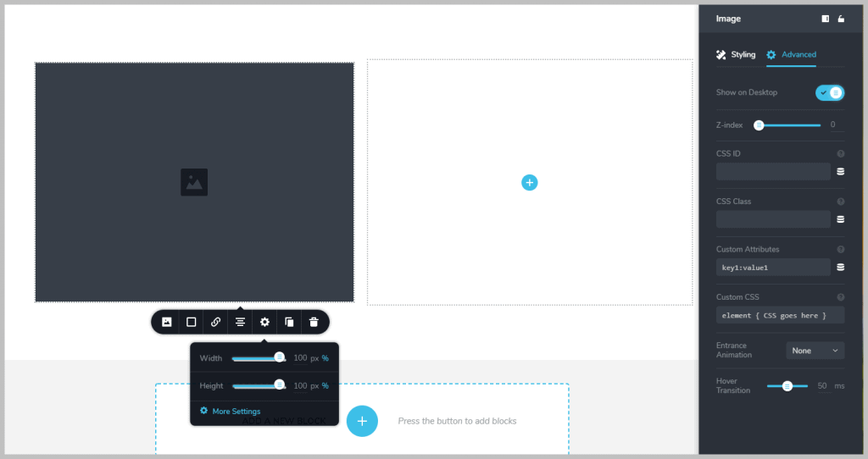
Task: Click the Custom Attributes field
Action: 773,267
